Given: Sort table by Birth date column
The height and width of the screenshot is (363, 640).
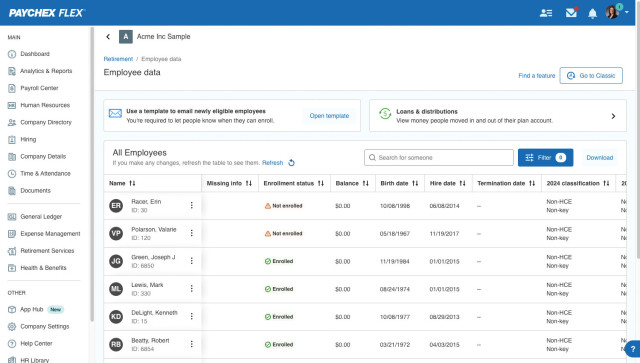Looking at the screenshot, I should [x=415, y=183].
